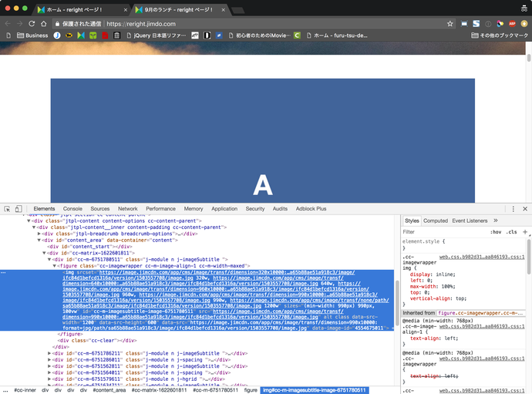Open the Adblock Plus DevTools tab
Viewport: 532px width, 394px height.
311,209
